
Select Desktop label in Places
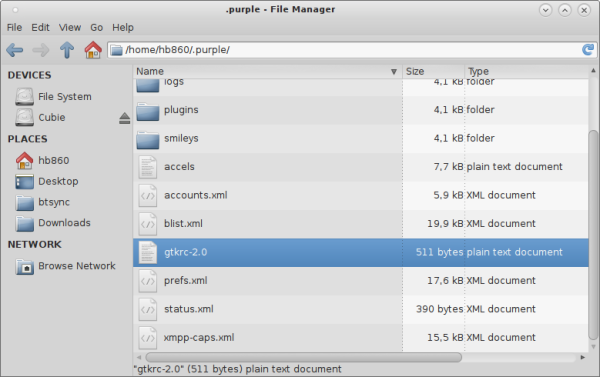coord(58,181)
